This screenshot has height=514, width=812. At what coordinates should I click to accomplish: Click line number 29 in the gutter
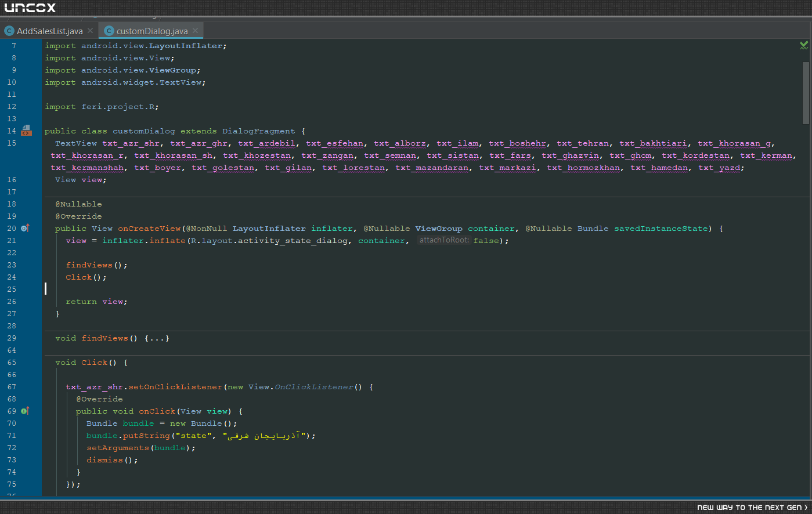pyautogui.click(x=12, y=338)
